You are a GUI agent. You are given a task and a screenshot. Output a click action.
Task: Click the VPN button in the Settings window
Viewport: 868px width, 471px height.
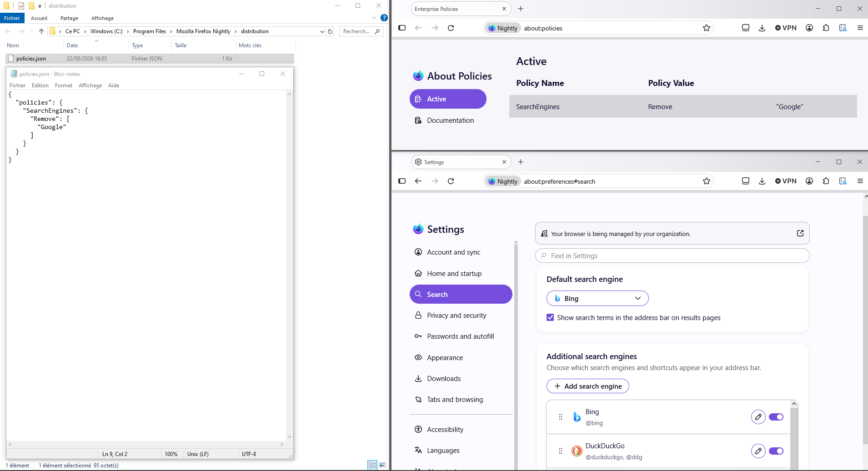(786, 181)
